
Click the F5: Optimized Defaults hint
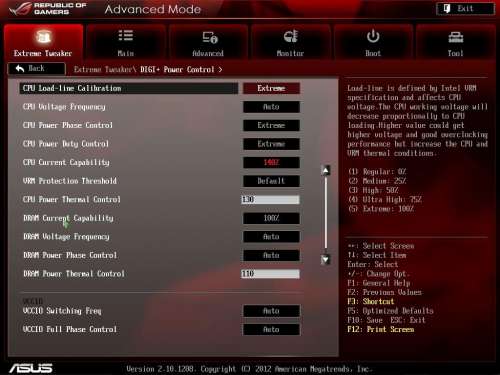(390, 311)
